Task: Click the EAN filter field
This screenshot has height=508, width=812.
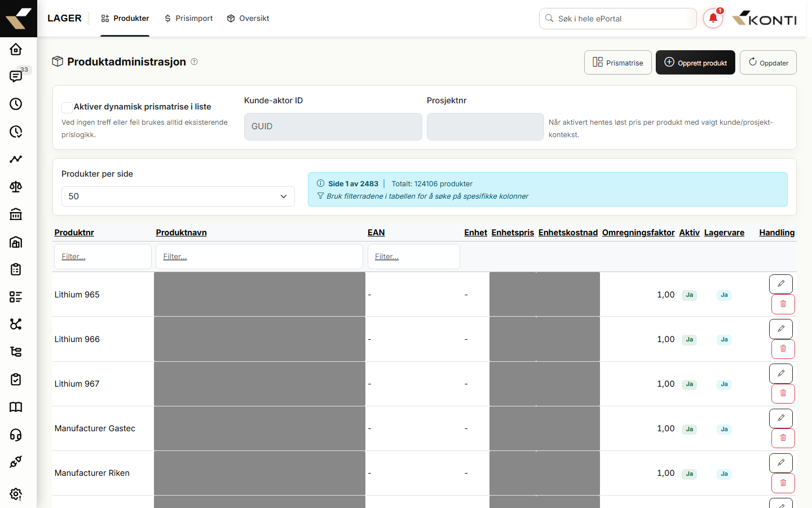Action: point(414,256)
